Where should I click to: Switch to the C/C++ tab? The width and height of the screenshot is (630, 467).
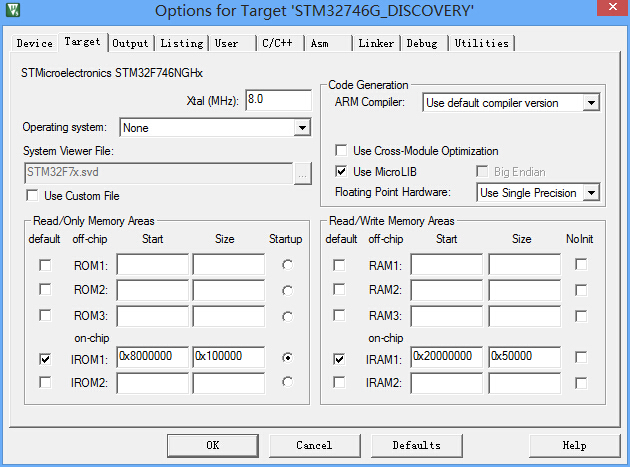(x=275, y=44)
